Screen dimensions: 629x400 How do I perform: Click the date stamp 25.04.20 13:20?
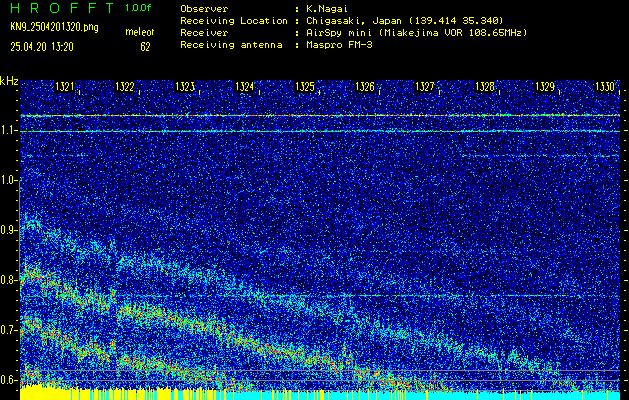[42, 47]
